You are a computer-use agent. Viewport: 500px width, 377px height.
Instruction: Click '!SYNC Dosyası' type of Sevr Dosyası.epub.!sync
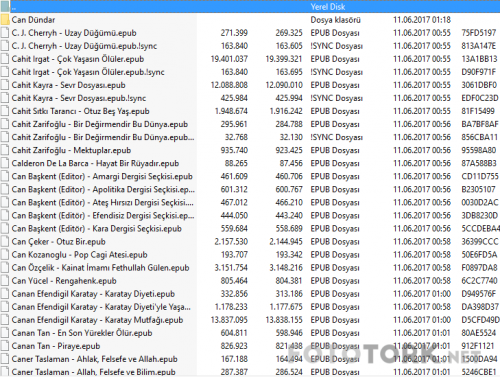tap(336, 98)
